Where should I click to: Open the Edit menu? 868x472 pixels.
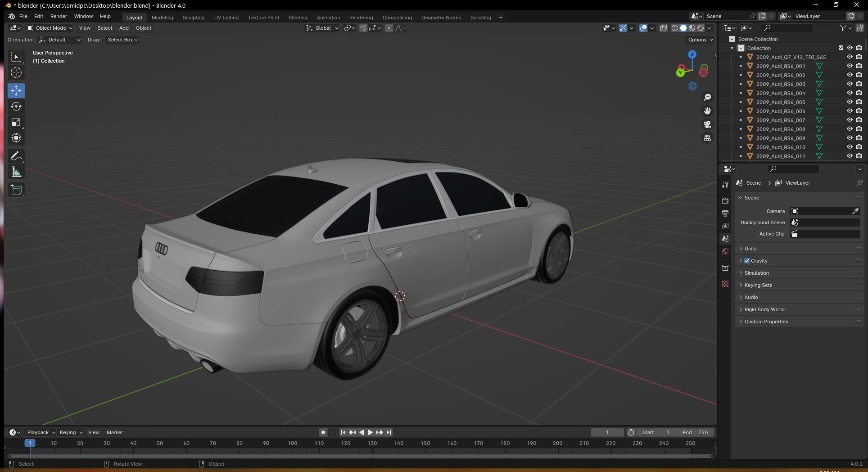click(x=39, y=16)
